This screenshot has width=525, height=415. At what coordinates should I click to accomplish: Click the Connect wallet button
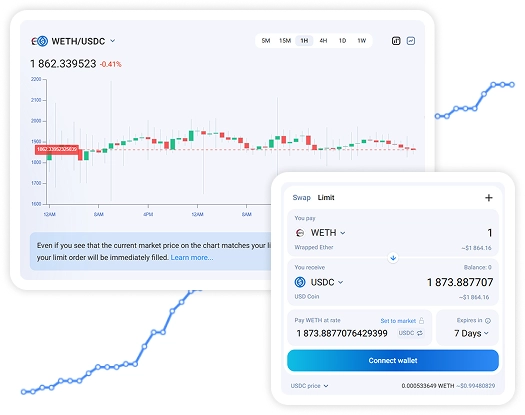click(393, 360)
